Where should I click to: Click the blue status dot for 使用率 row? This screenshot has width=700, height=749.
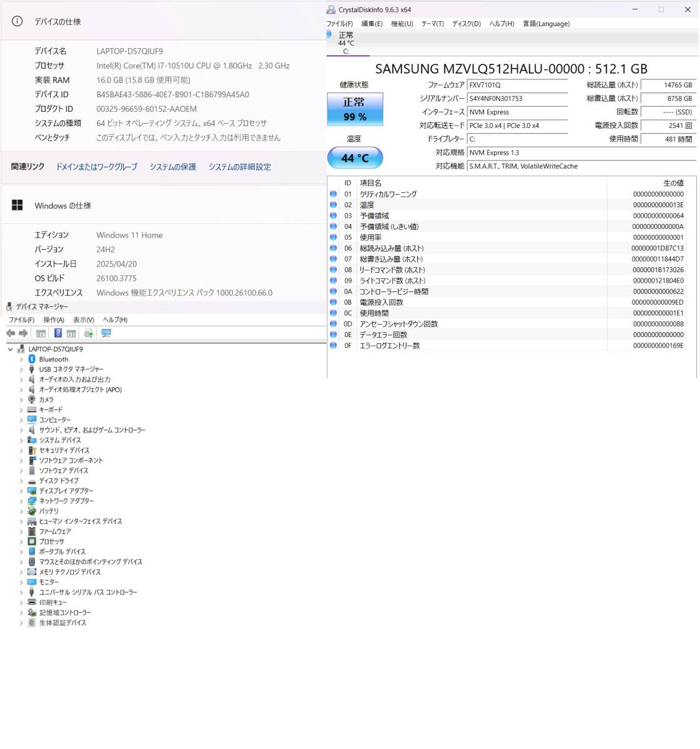pyautogui.click(x=333, y=237)
